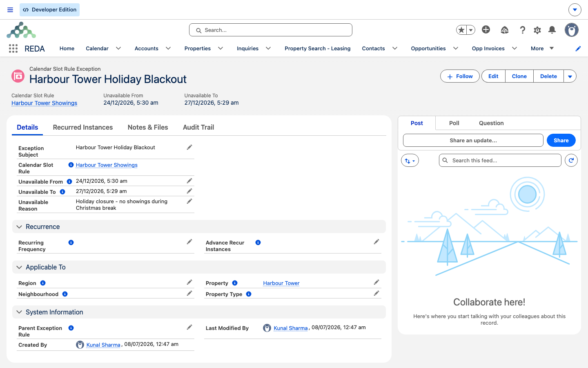Switch to the Recurred Instances tab
Viewport: 588px width, 368px height.
pyautogui.click(x=83, y=127)
